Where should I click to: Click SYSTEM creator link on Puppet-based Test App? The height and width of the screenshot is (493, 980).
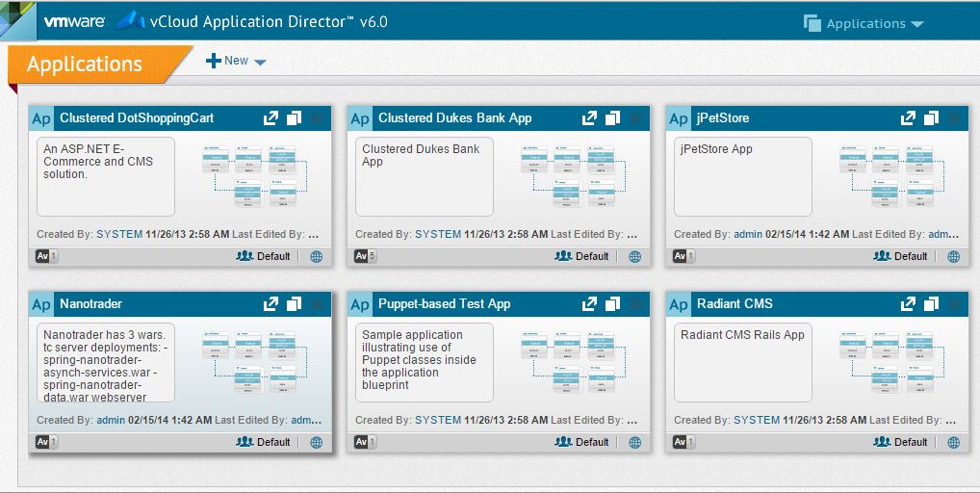[438, 421]
